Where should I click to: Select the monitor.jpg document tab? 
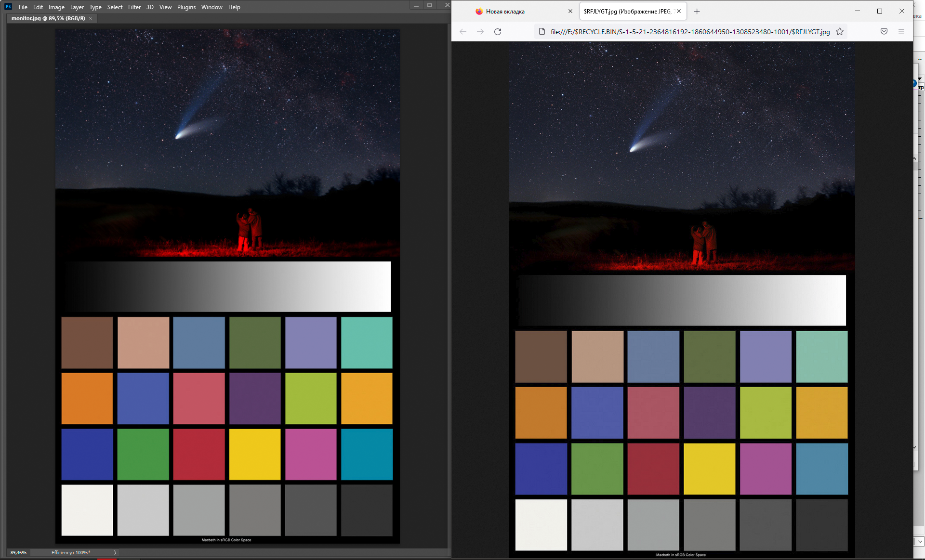tap(48, 18)
